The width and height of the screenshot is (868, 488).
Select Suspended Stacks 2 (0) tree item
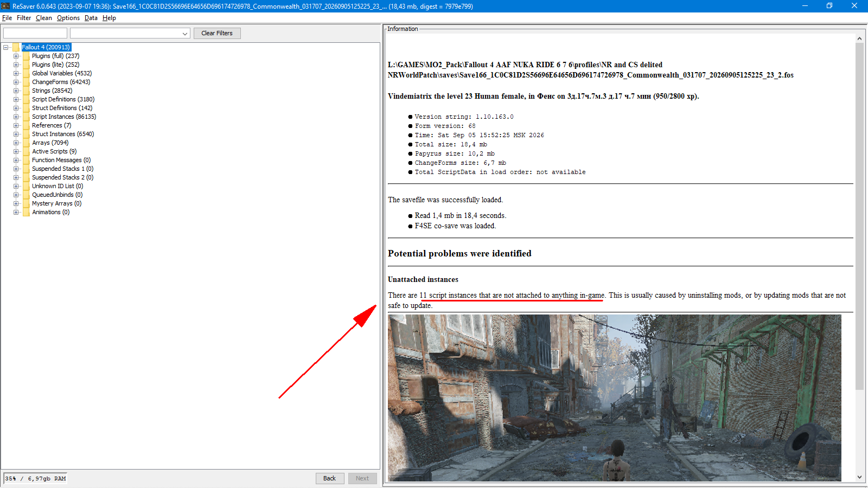pyautogui.click(x=62, y=177)
